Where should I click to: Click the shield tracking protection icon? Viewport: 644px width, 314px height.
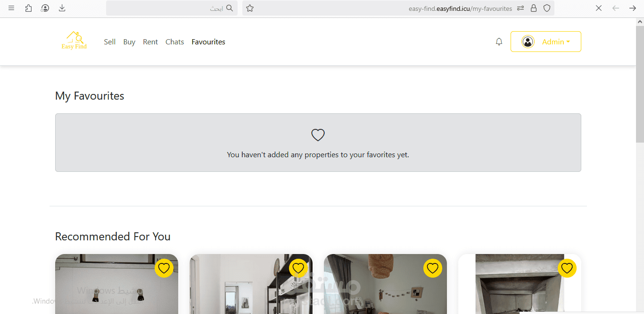547,8
